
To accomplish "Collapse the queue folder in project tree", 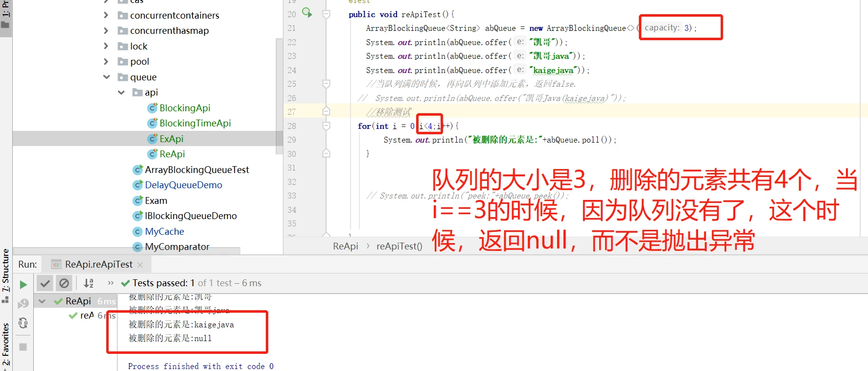I will [x=107, y=77].
